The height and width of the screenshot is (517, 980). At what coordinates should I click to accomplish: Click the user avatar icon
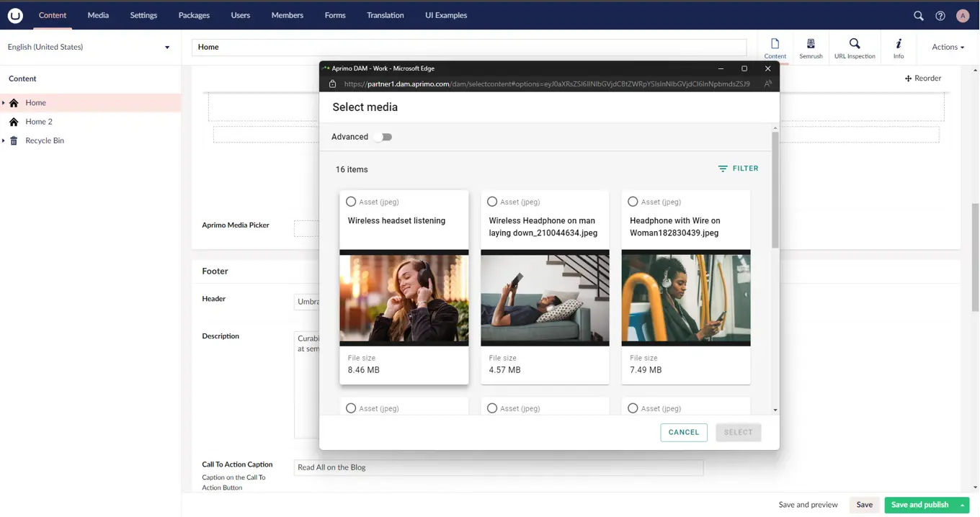click(x=963, y=15)
